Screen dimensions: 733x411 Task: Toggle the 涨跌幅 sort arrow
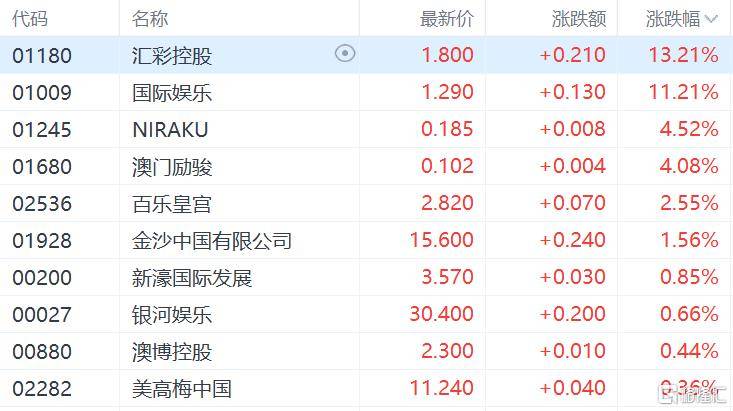[x=711, y=19]
